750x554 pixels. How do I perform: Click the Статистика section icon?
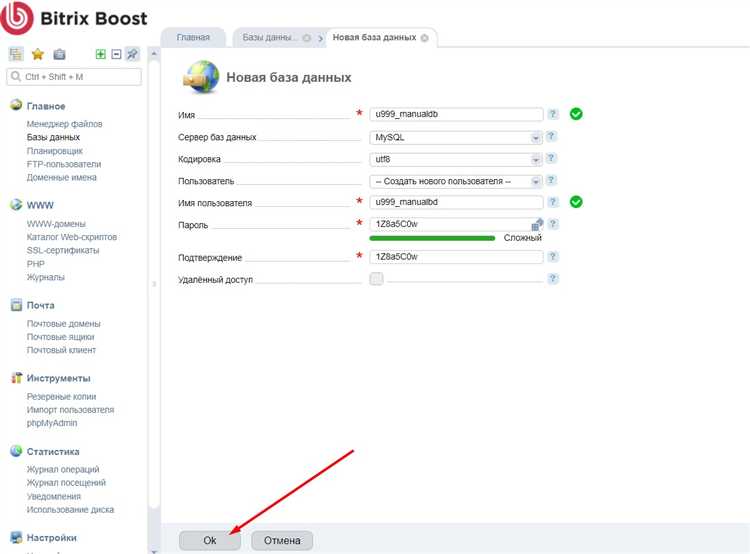(16, 451)
